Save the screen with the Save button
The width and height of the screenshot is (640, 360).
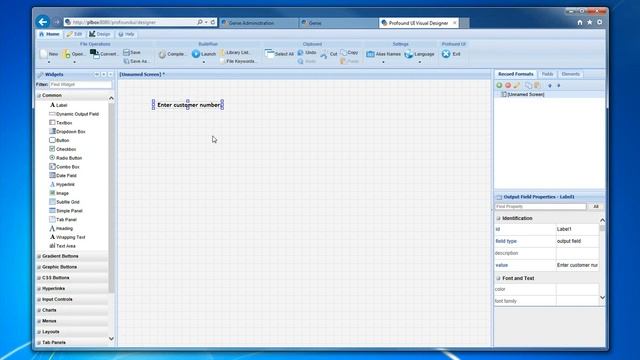coord(132,52)
